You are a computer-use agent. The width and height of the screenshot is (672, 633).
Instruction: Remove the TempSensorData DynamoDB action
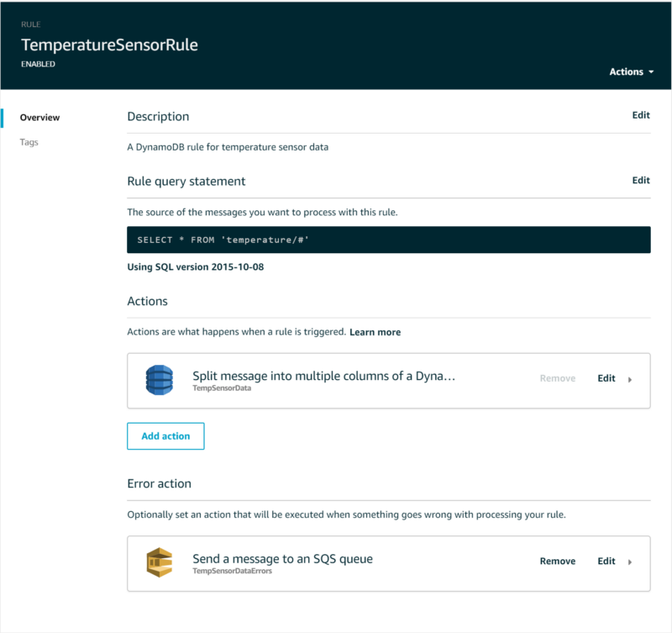point(557,378)
